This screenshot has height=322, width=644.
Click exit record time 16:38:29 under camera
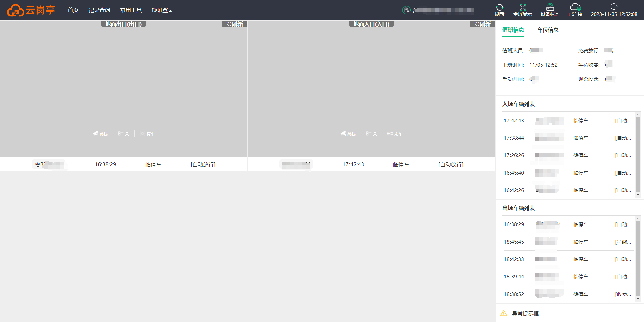105,164
